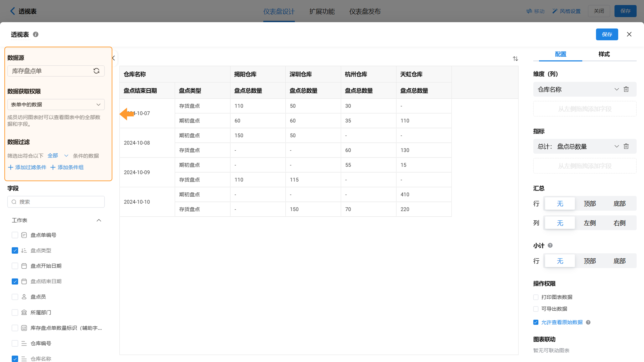Click help icon beside 允许查看原始数据
The width and height of the screenshot is (644, 362).
(x=588, y=322)
